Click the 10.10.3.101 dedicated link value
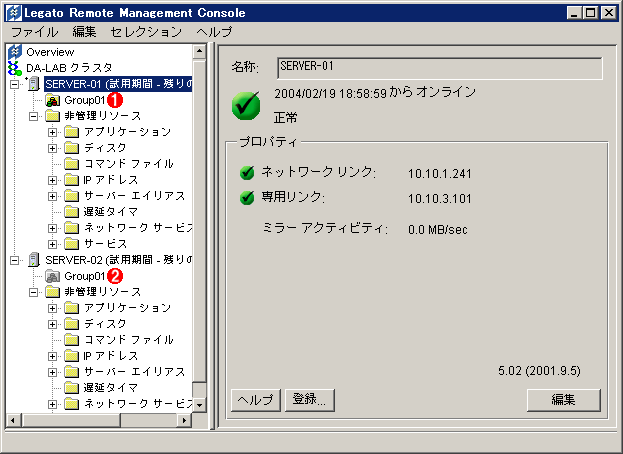 pyautogui.click(x=439, y=199)
